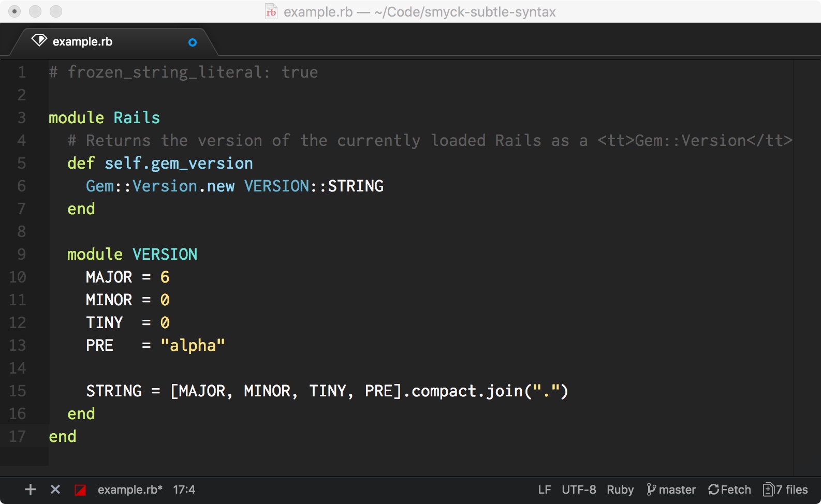The width and height of the screenshot is (821, 504).
Task: Click the "alpha" string literal
Action: 193,345
